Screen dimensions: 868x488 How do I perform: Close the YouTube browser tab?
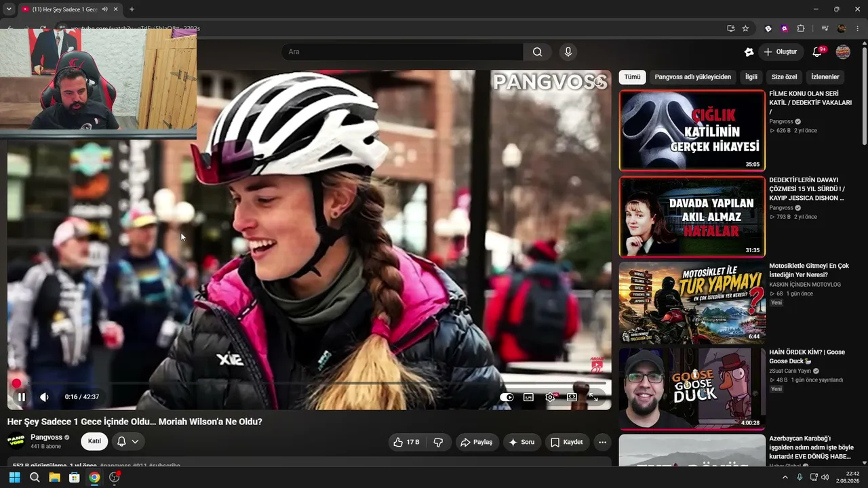[116, 9]
